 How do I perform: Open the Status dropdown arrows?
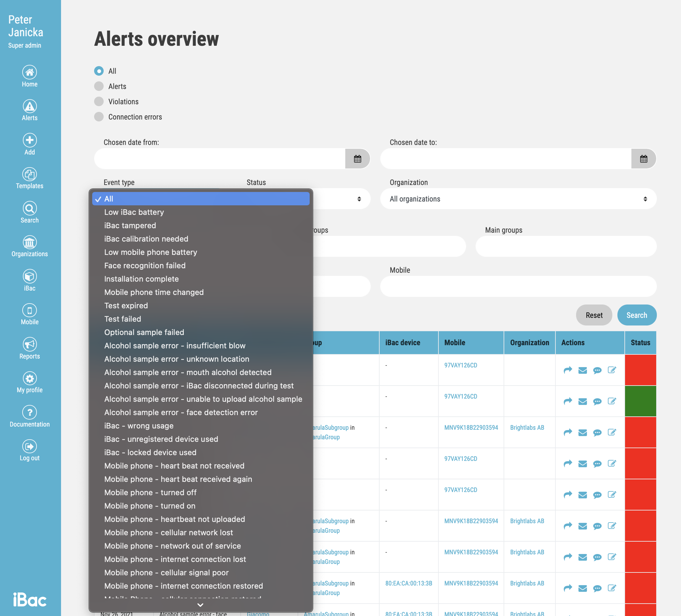[x=359, y=199]
